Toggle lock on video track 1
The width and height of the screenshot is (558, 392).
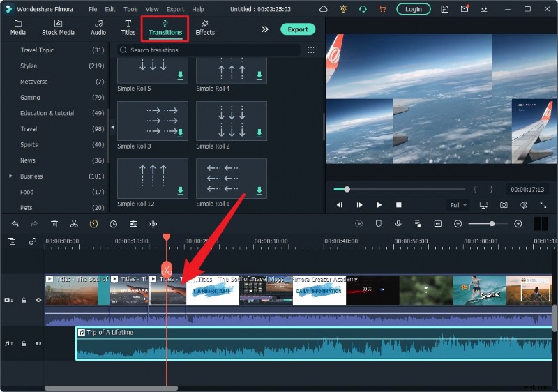24,300
